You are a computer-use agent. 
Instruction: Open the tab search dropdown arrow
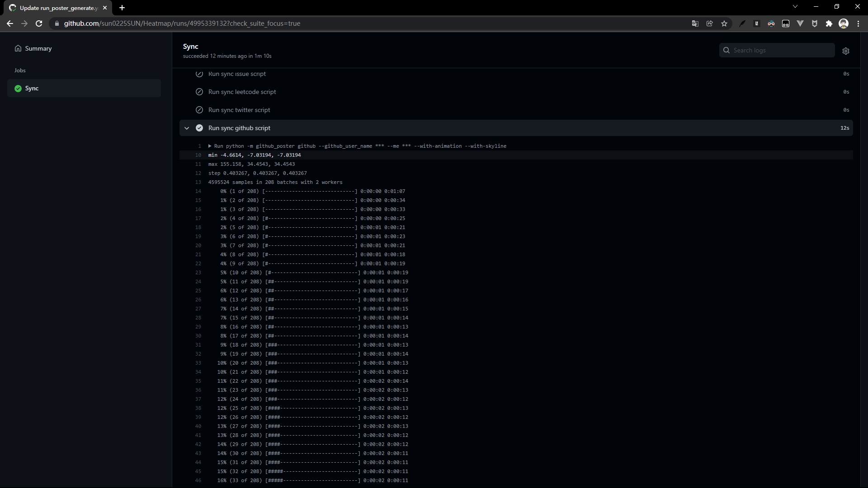pos(795,6)
